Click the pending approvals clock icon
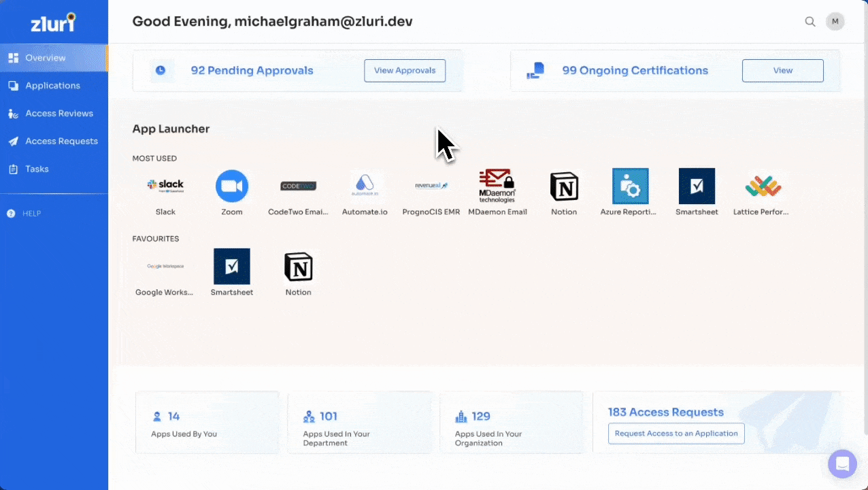 point(161,70)
